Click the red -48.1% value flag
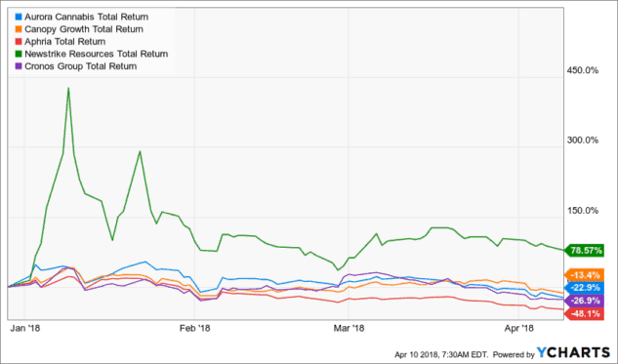The height and width of the screenshot is (364, 618). (585, 314)
